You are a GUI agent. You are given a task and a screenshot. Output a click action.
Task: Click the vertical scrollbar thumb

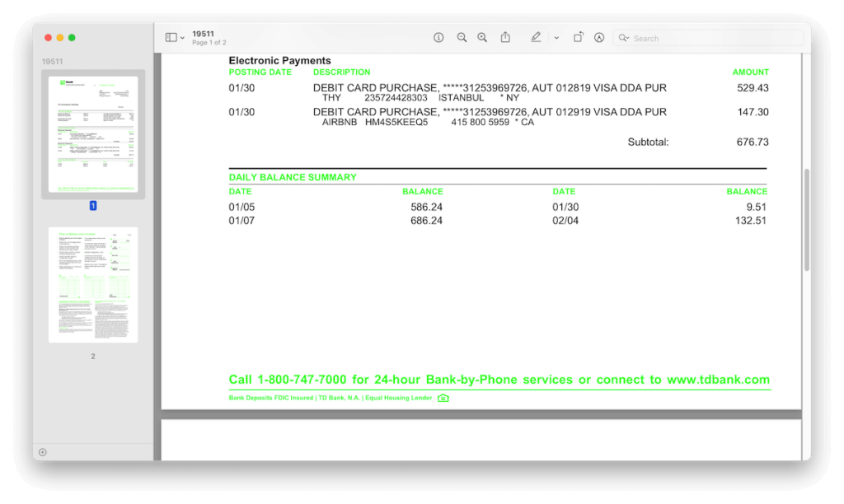coord(806,220)
